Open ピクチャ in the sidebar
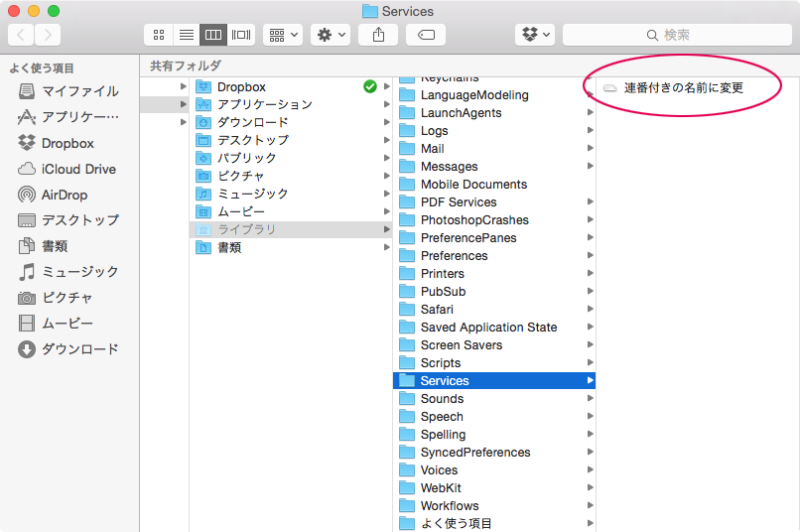Viewport: 800px width, 532px height. click(56, 298)
